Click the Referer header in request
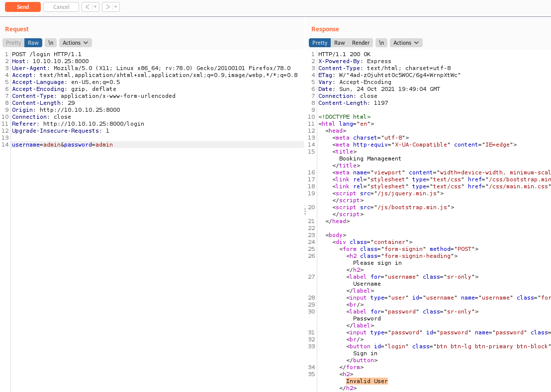 [x=78, y=124]
